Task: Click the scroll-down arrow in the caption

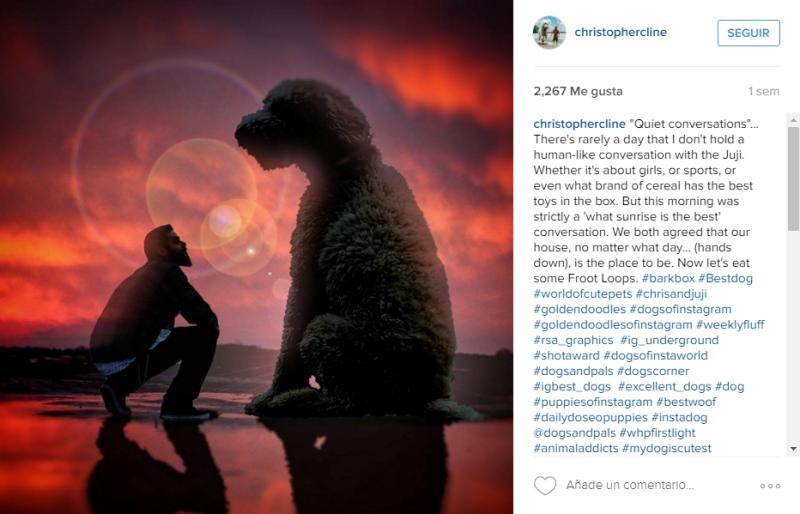Action: click(793, 449)
